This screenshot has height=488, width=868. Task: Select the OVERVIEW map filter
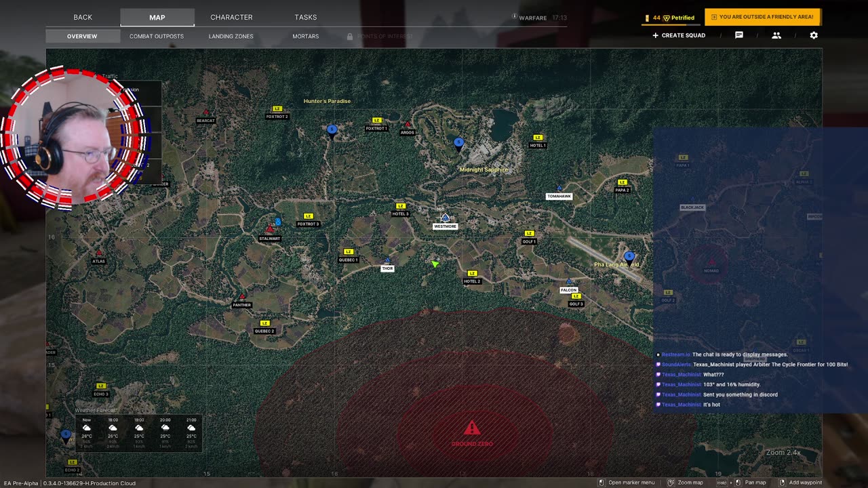tap(82, 36)
